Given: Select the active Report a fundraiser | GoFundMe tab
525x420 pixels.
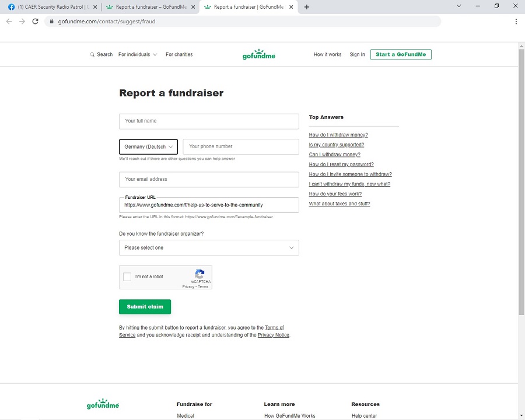Looking at the screenshot, I should coord(249,7).
